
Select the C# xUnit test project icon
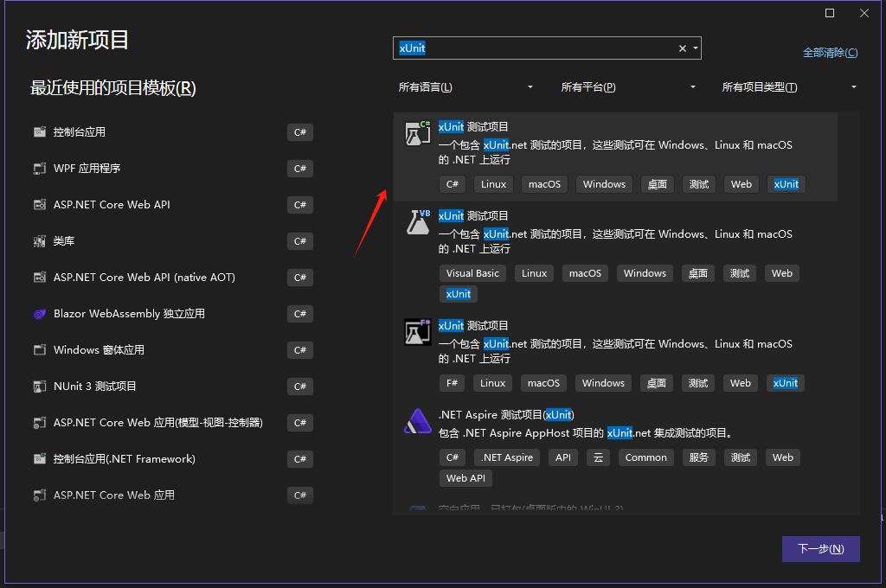418,133
